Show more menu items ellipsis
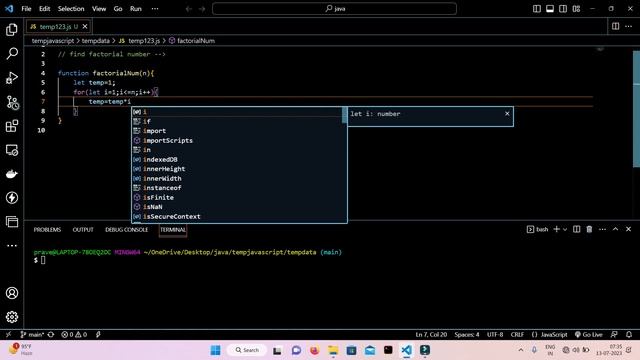 click(155, 9)
